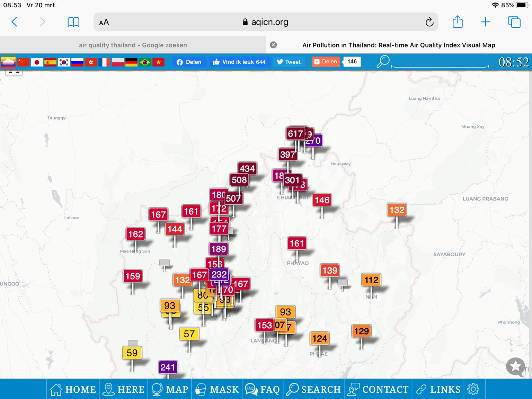Select the aqicn.org address bar
532x399 pixels.
pos(266,22)
